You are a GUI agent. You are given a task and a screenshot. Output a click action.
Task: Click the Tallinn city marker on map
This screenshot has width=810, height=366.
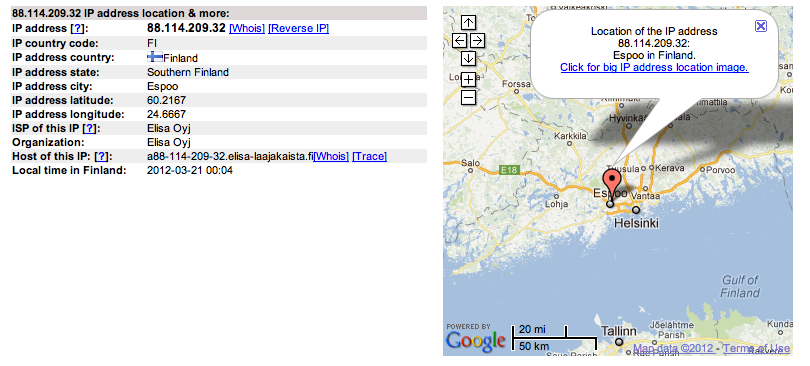(x=619, y=342)
